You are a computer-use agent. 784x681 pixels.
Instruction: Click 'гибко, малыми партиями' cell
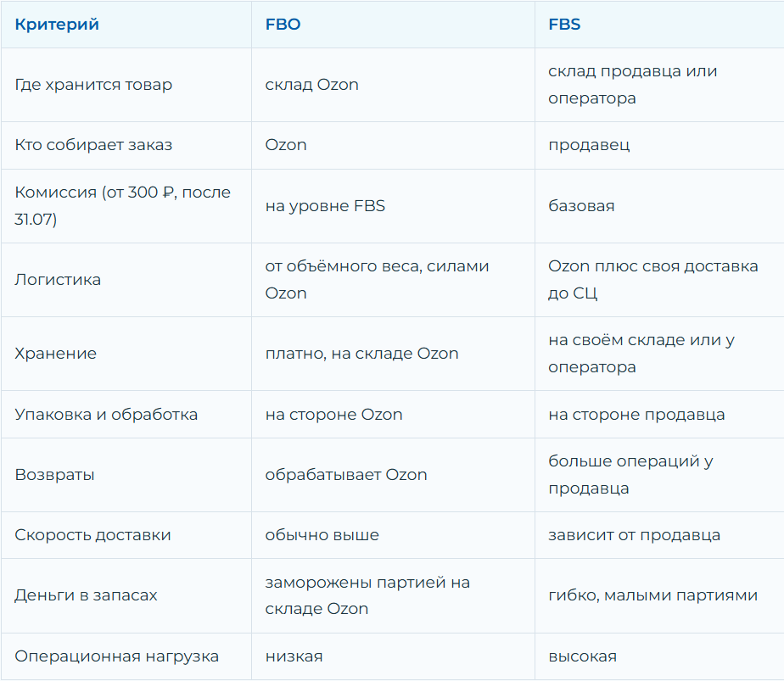[x=653, y=595]
